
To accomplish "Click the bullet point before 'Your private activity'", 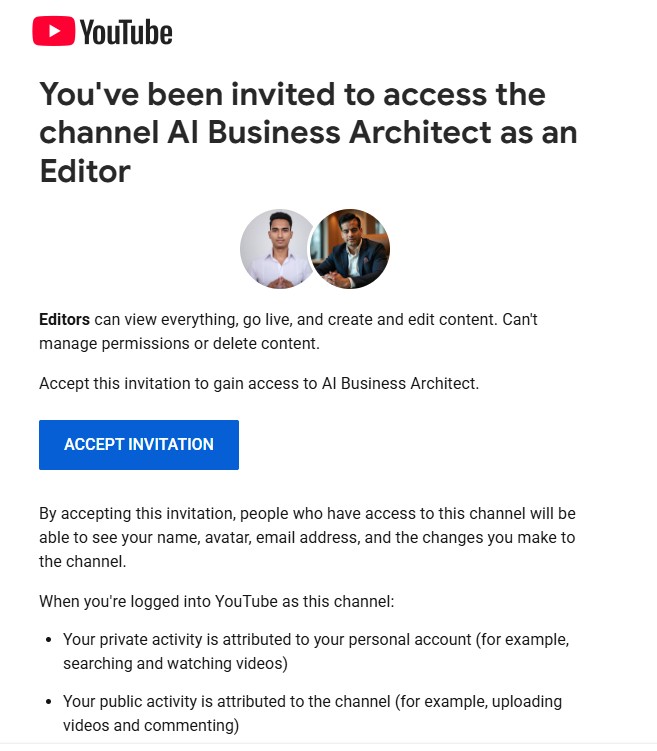I will pyautogui.click(x=48, y=640).
